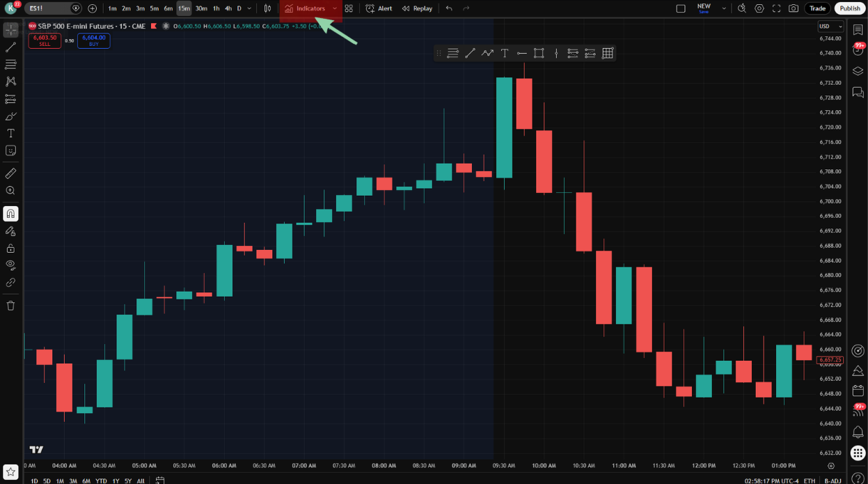The image size is (868, 484).
Task: Expand the time interval dropdown chevron
Action: click(249, 8)
